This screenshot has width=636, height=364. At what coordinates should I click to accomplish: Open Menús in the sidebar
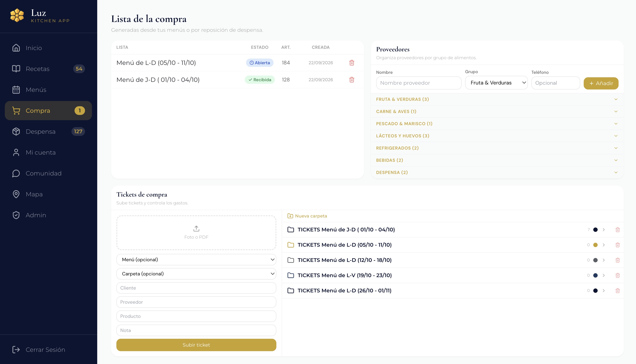(48, 90)
